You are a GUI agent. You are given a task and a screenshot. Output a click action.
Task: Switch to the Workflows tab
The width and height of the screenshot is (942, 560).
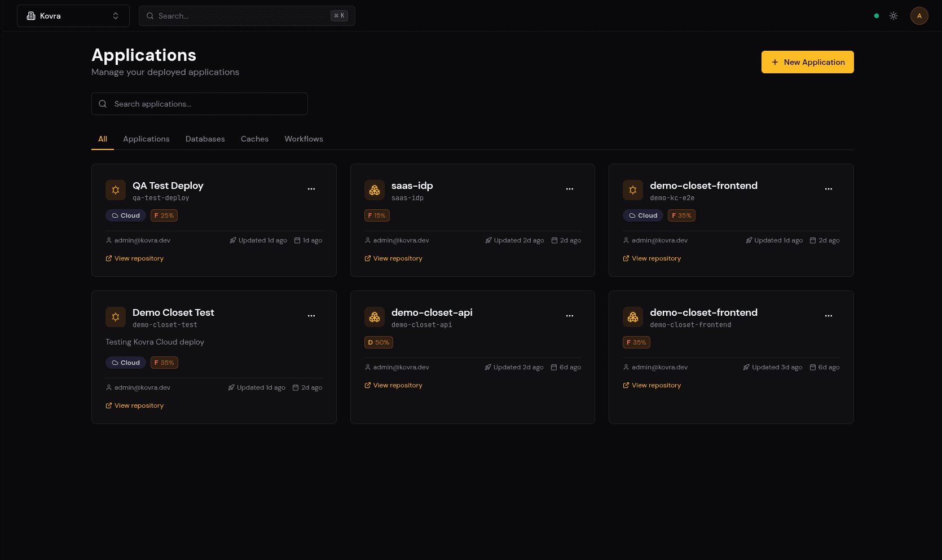tap(303, 139)
